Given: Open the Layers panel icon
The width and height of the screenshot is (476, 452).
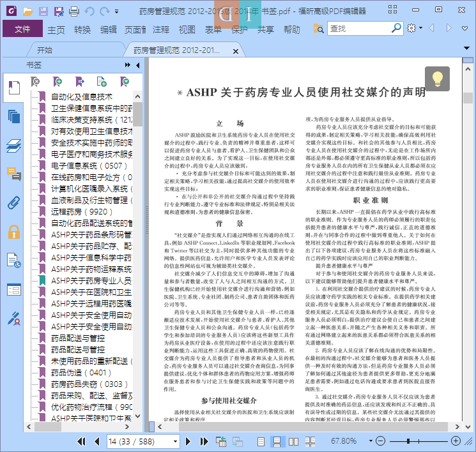Looking at the screenshot, I should coord(13,146).
